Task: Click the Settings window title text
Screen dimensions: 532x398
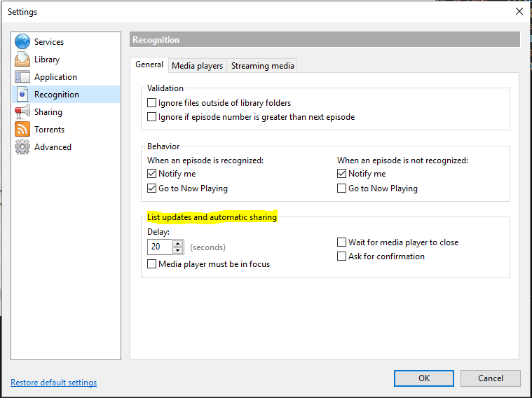Action: pyautogui.click(x=22, y=12)
